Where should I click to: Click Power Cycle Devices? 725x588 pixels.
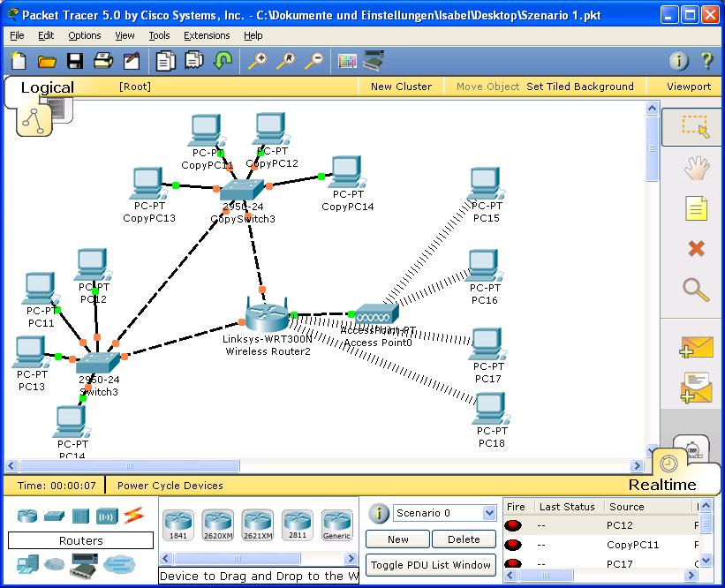tap(170, 486)
